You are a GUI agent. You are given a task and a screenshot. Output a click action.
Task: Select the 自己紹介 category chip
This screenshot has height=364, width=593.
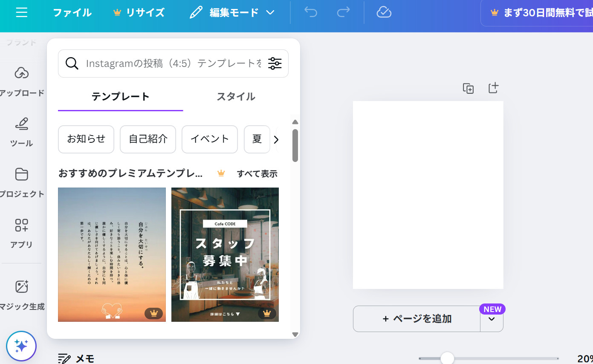coord(148,139)
